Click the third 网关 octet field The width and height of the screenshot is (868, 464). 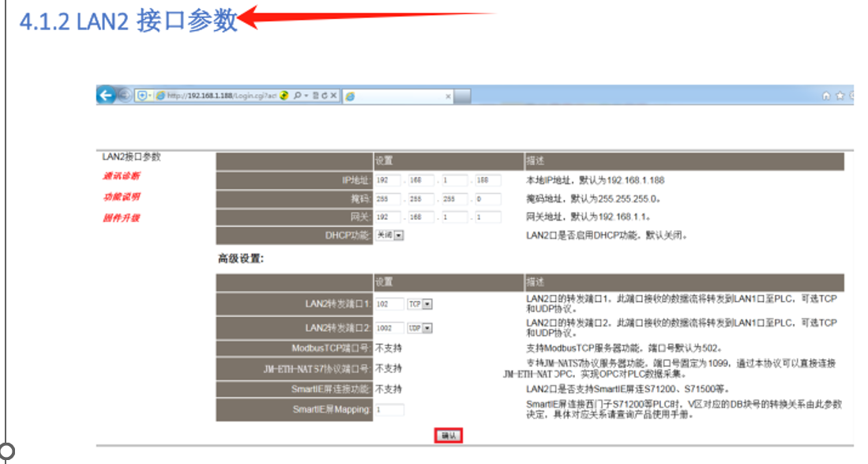(455, 217)
